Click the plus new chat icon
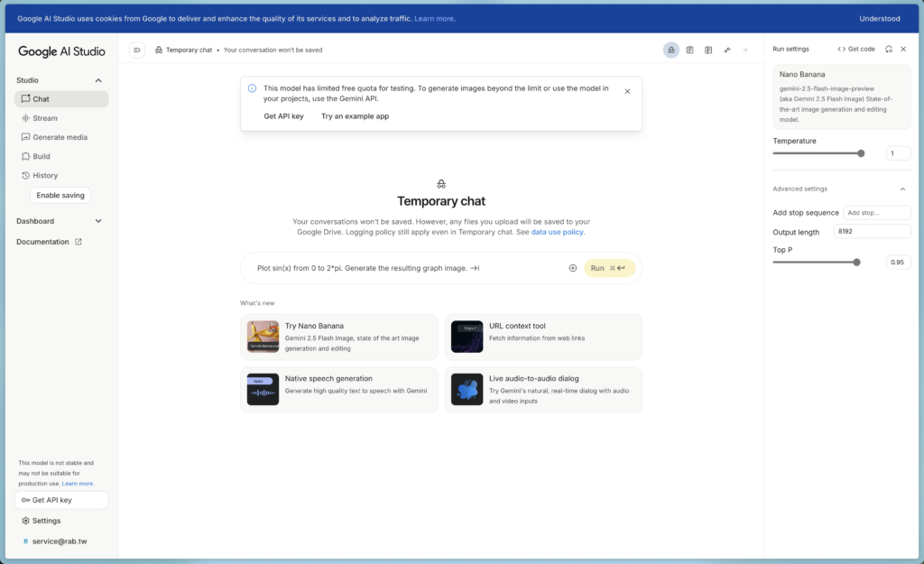Viewport: 924px width, 564px height. (x=745, y=51)
